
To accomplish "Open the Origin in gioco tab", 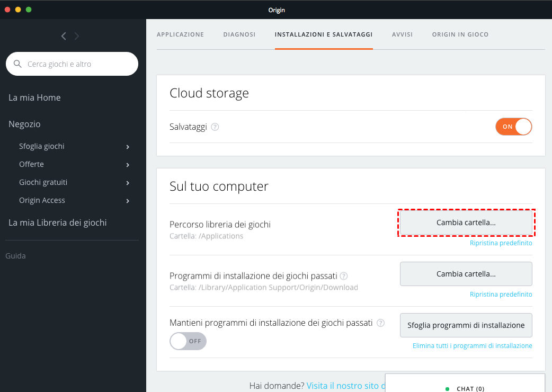I will (460, 34).
